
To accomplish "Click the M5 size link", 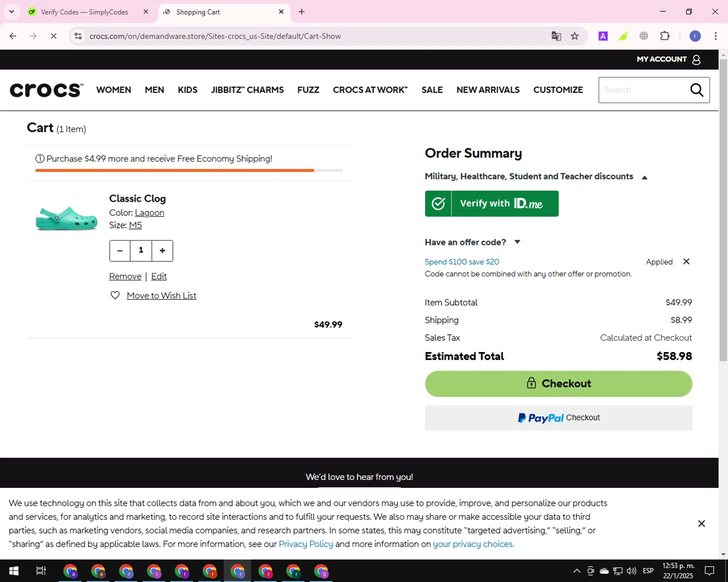I will [x=135, y=225].
